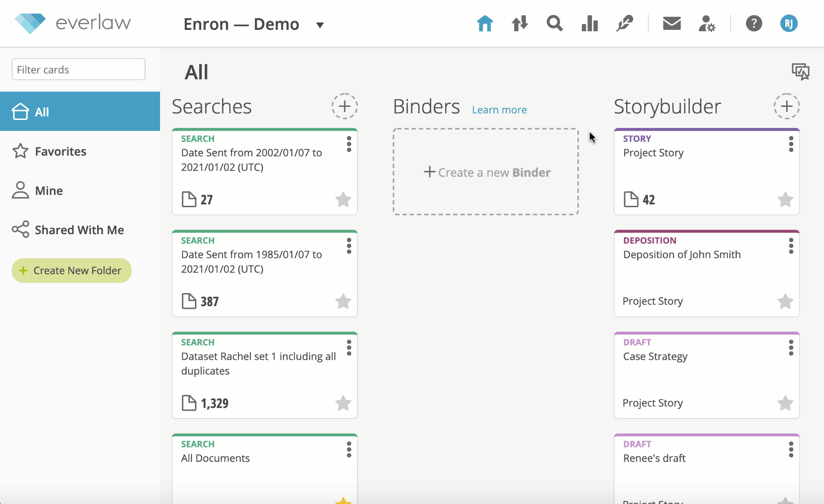The height and width of the screenshot is (504, 824).
Task: Open the 42 documents count on Project Story
Action: pyautogui.click(x=639, y=200)
